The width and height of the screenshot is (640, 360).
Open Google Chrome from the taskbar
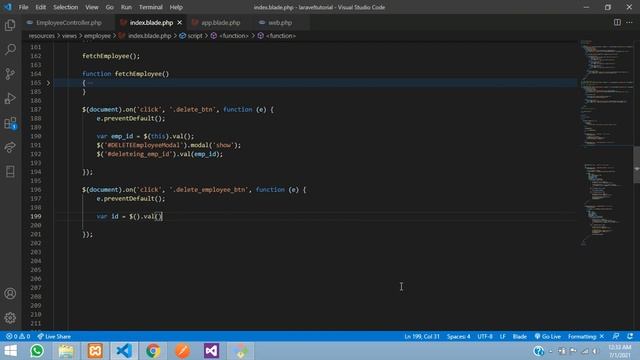(153, 351)
